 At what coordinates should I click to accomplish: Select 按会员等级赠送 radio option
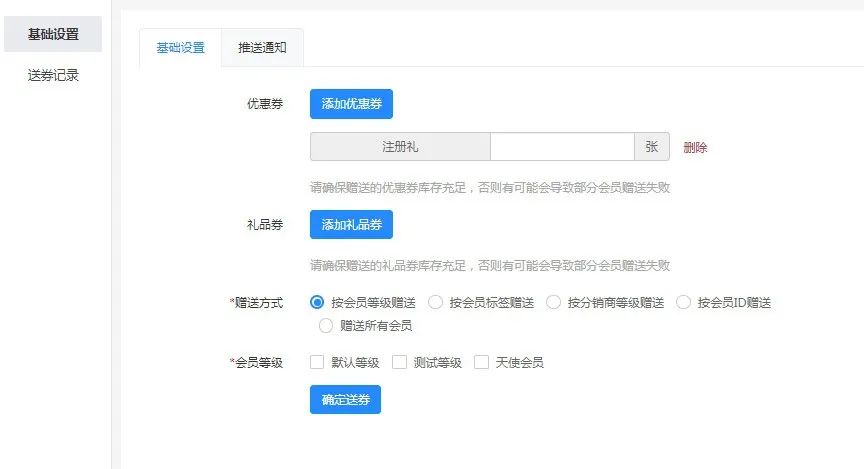pos(318,302)
